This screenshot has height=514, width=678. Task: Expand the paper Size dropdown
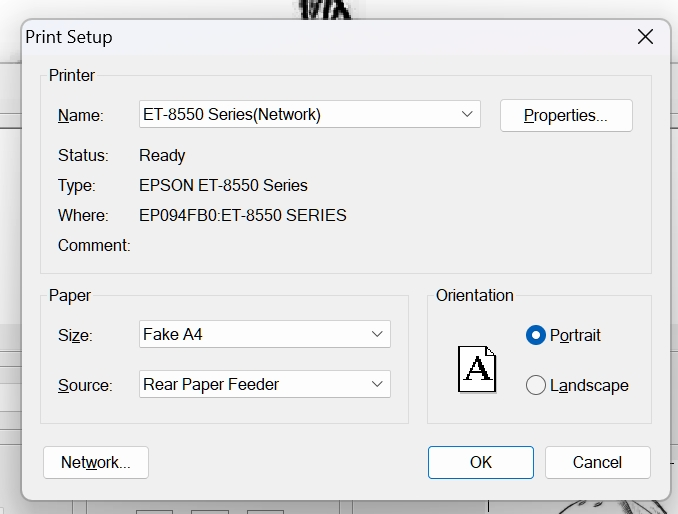point(265,334)
